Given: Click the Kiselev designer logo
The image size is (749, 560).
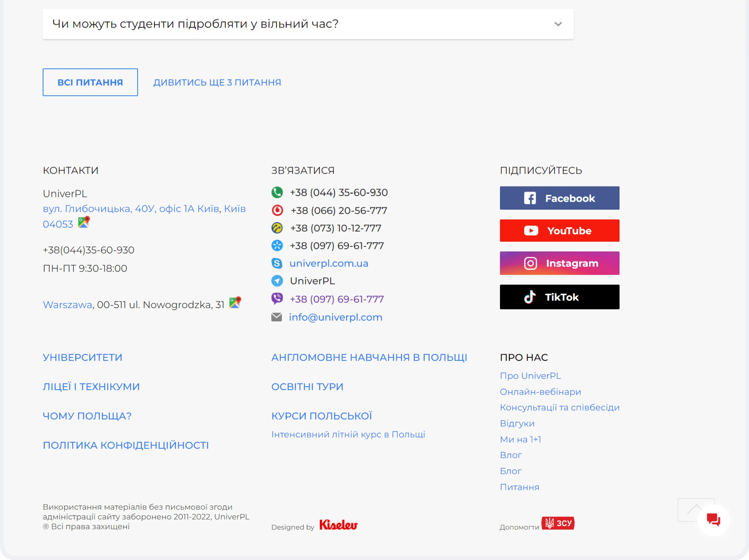Looking at the screenshot, I should coord(338,525).
